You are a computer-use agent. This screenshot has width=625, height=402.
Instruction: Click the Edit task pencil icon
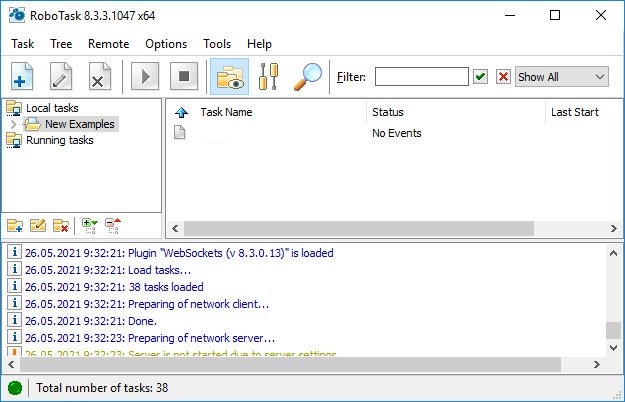pos(61,76)
